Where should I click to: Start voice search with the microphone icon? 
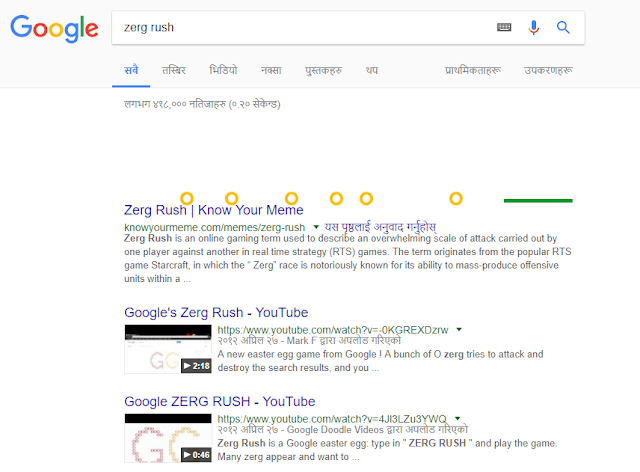click(x=533, y=27)
